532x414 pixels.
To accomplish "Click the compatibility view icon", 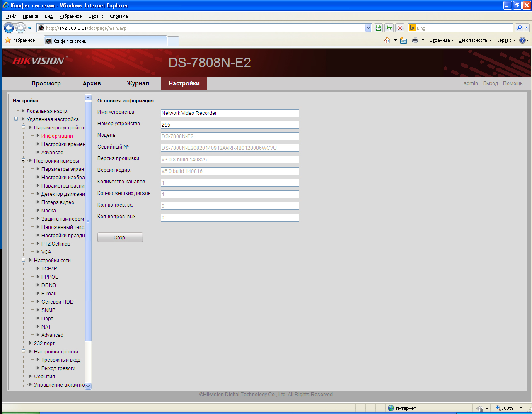I will (x=378, y=28).
